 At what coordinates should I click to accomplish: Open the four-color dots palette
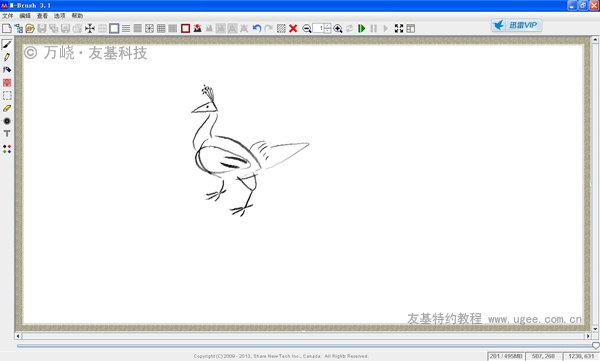7,149
